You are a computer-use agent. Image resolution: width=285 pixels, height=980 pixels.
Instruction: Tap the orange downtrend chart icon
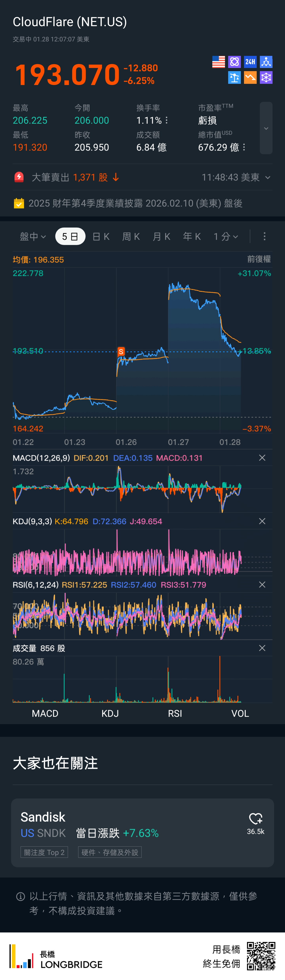click(250, 78)
